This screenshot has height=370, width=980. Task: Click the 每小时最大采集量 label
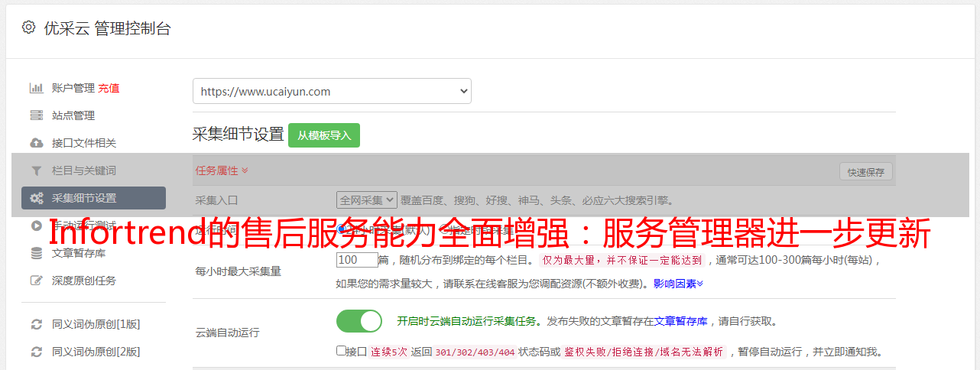pyautogui.click(x=239, y=271)
